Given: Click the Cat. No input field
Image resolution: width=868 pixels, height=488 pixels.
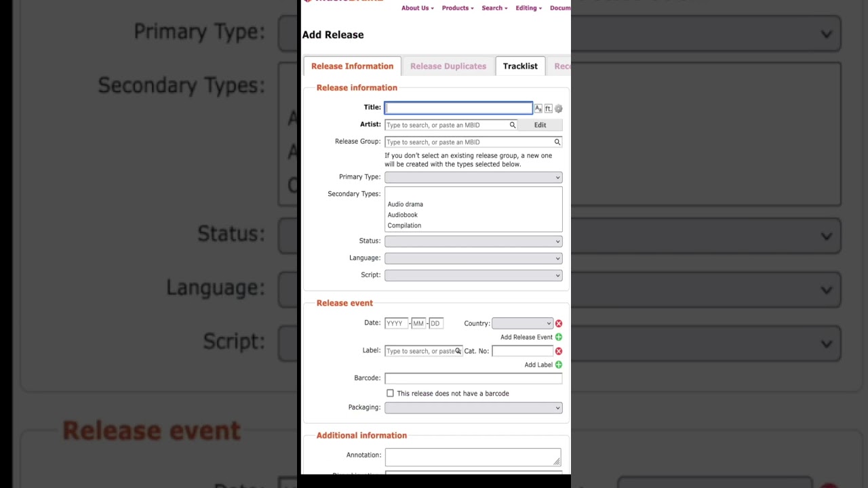Looking at the screenshot, I should coord(522,351).
